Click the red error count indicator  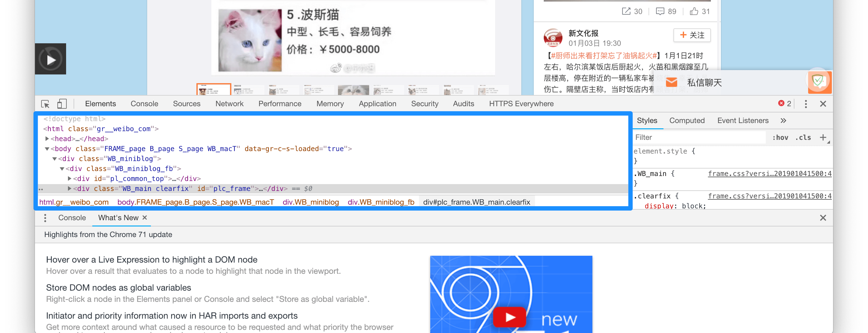(x=784, y=104)
